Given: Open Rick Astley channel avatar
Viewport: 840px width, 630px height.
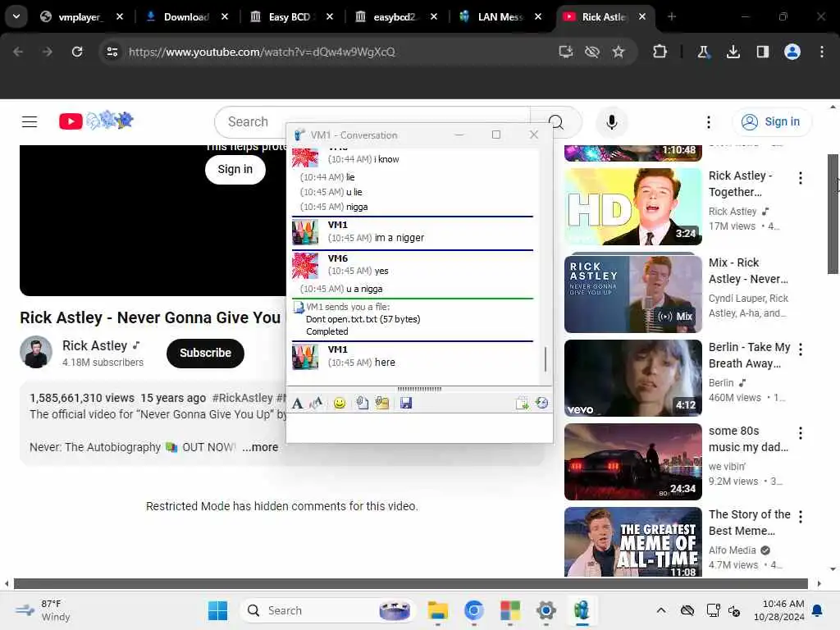Looking at the screenshot, I should coord(36,352).
